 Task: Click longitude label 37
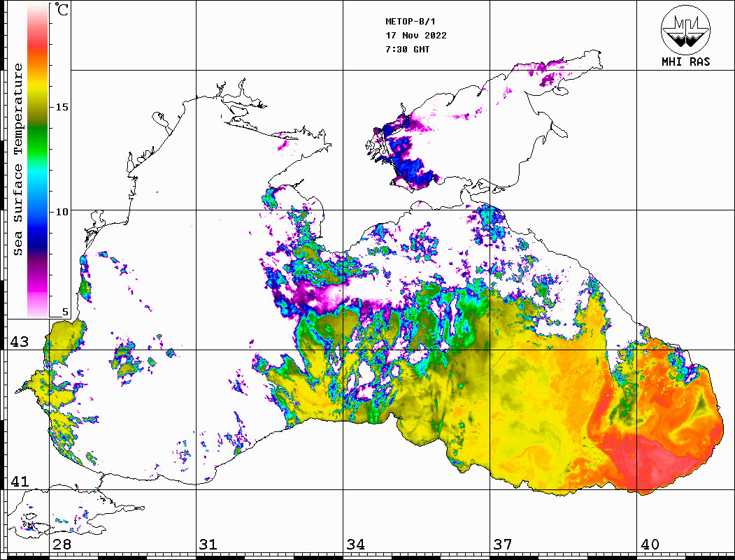[503, 545]
